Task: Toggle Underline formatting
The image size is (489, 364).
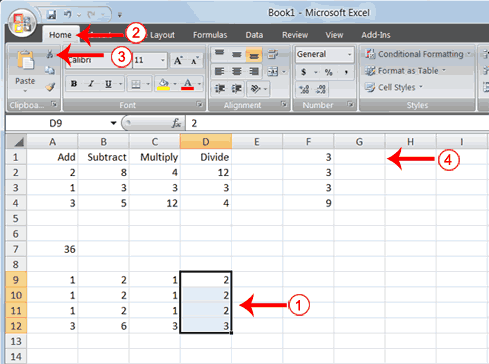Action: (108, 84)
